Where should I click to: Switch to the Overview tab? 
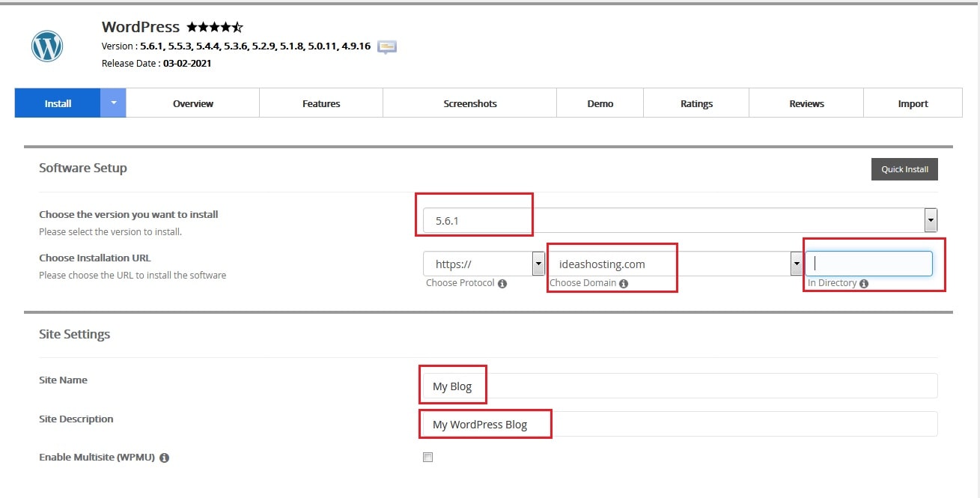tap(192, 103)
